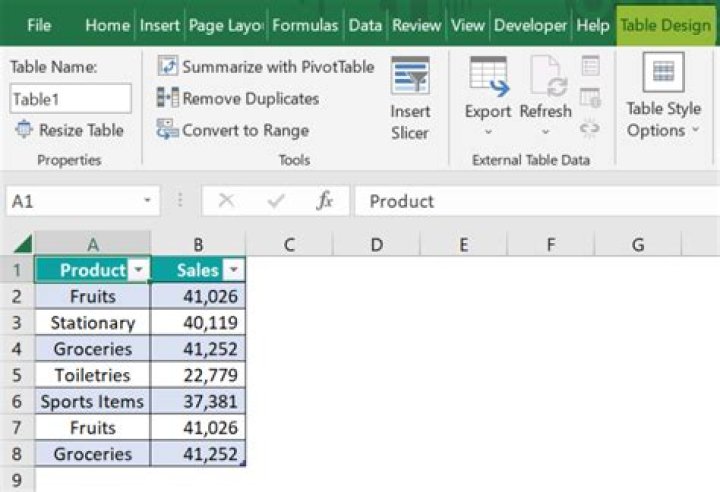This screenshot has width=720, height=492.
Task: Click the cell with value 22,779
Action: coord(198,375)
